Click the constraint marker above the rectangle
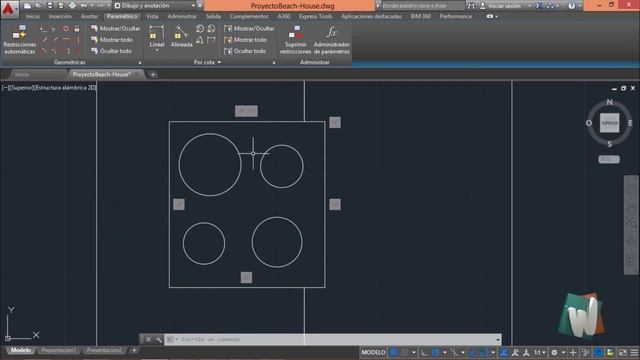Image resolution: width=640 pixels, height=360 pixels. (x=246, y=111)
